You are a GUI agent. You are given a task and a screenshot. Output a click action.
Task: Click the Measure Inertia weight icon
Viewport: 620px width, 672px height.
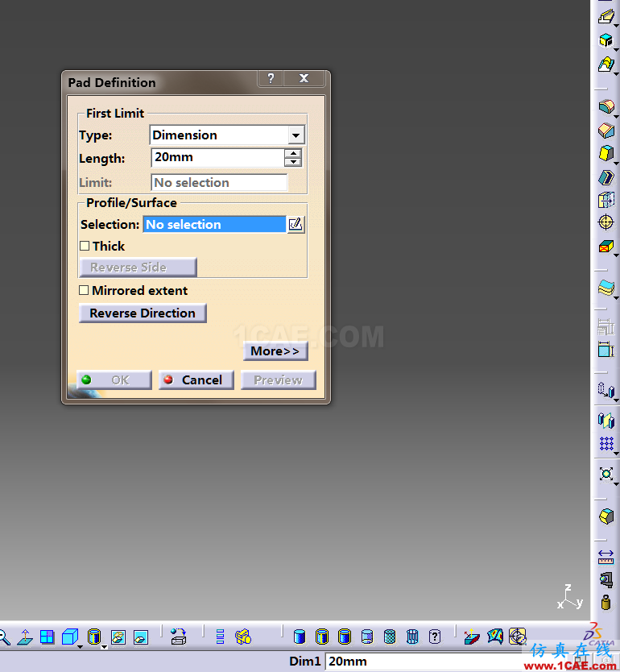[606, 603]
